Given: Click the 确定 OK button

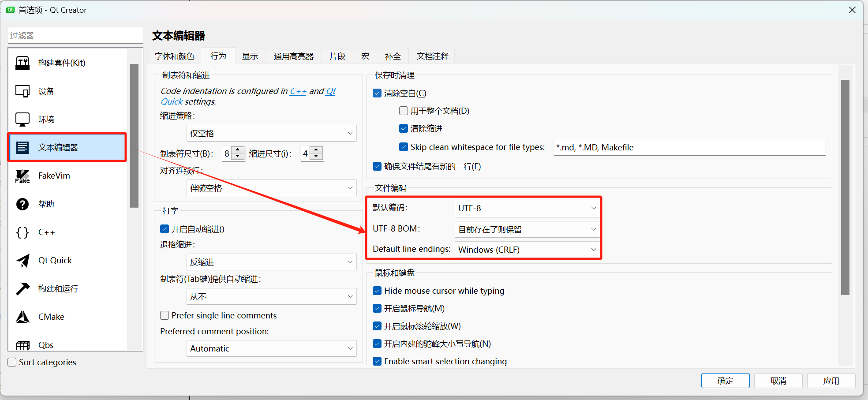Looking at the screenshot, I should coord(726,381).
